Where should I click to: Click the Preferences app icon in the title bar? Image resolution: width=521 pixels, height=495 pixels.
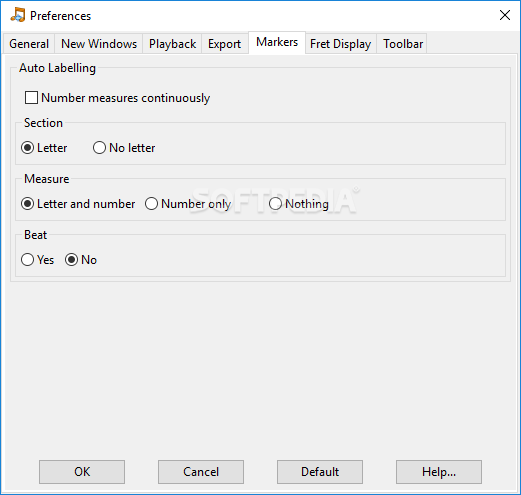point(18,15)
